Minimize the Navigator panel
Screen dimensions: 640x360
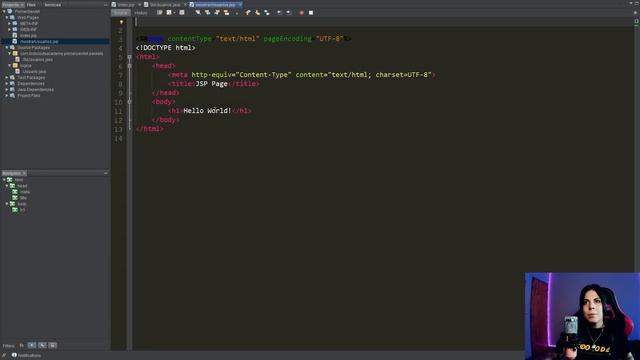click(106, 173)
